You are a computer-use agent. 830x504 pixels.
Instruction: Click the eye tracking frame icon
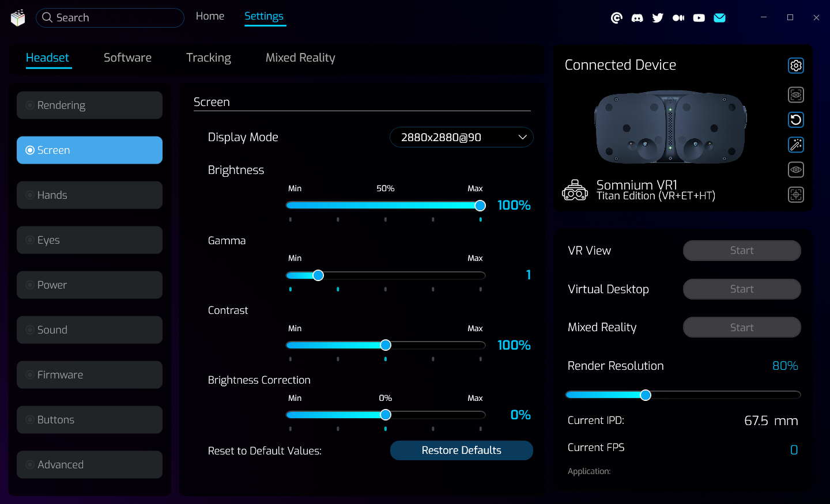point(796,94)
